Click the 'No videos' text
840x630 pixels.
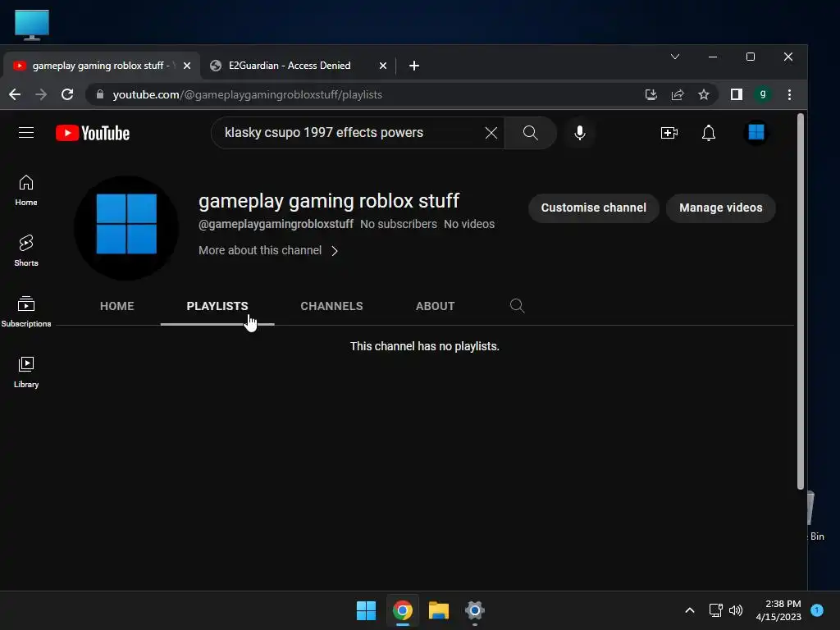click(x=468, y=224)
